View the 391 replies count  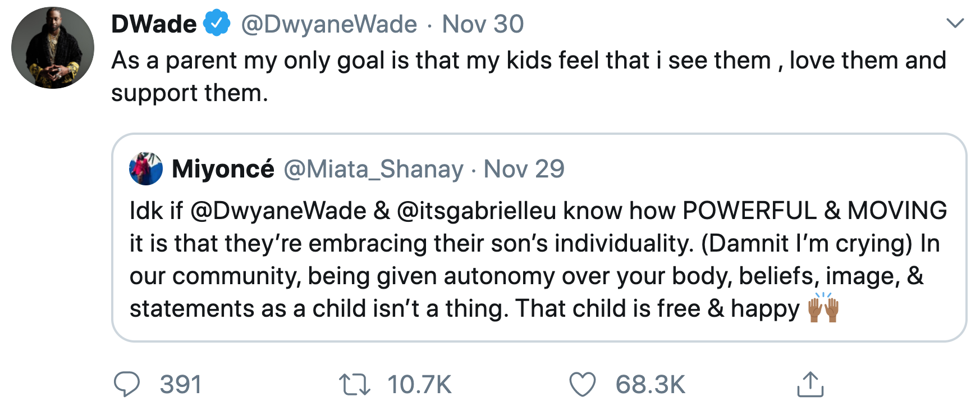point(181,385)
